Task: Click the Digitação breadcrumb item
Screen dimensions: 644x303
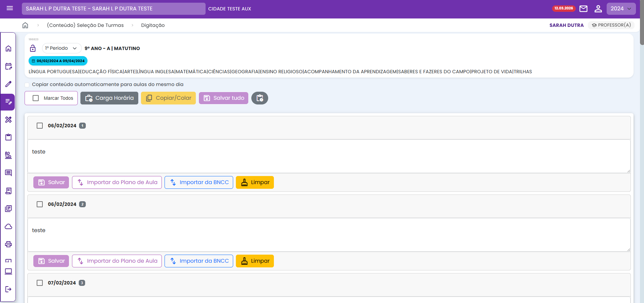Action: click(153, 25)
